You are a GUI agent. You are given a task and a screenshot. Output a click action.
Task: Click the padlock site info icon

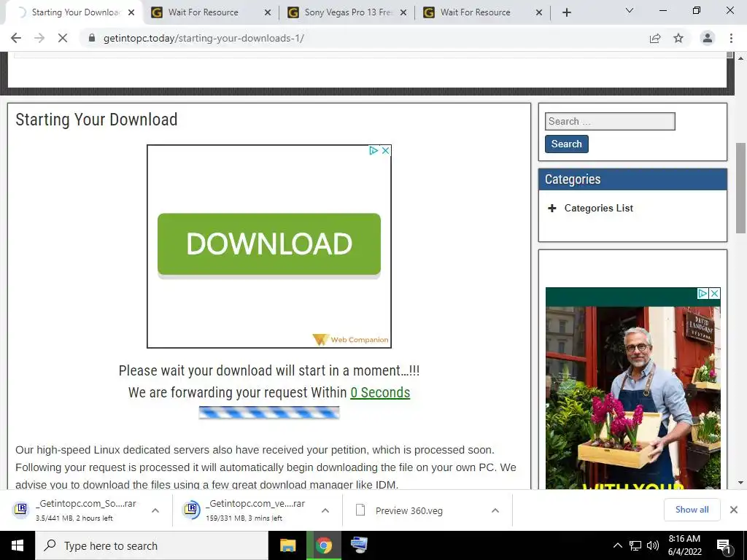(x=92, y=38)
